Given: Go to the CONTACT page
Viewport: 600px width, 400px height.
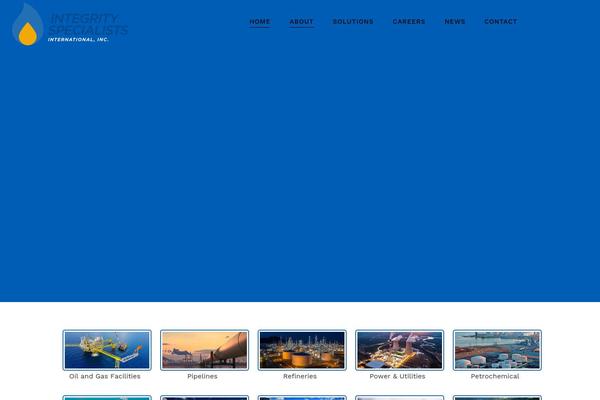Looking at the screenshot, I should tap(501, 21).
